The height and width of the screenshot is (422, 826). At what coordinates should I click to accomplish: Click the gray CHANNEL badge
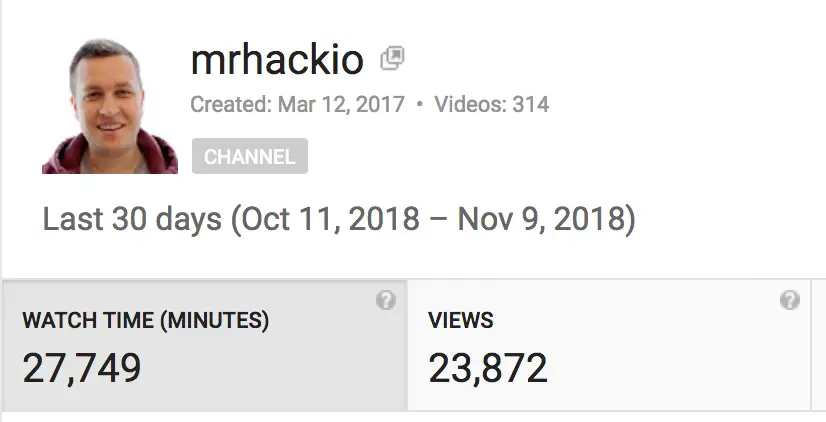[x=249, y=157]
